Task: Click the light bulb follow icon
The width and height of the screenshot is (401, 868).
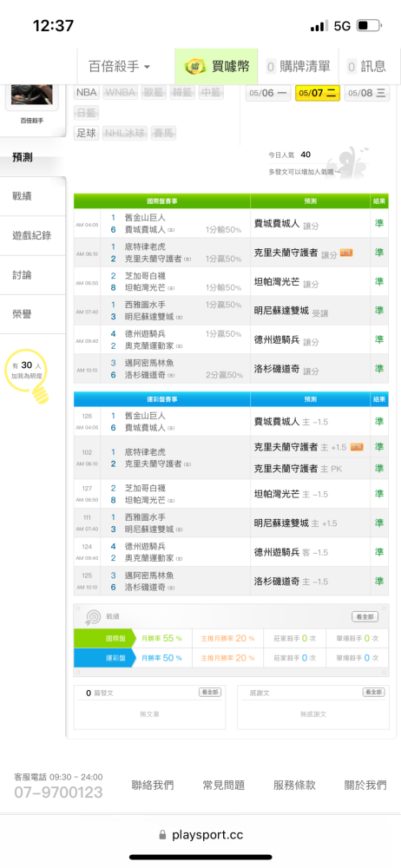Action: [x=39, y=392]
